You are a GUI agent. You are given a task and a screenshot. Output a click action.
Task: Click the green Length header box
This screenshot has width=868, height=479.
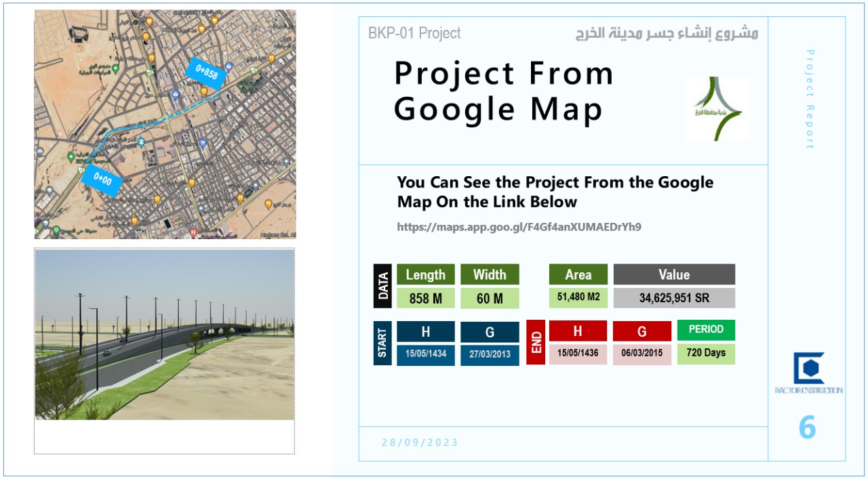425,274
